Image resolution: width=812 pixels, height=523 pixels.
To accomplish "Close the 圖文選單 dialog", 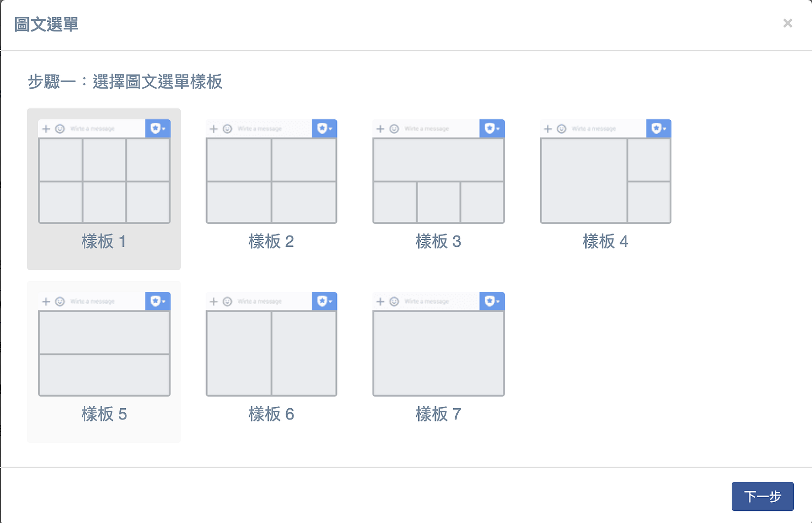I will click(x=788, y=23).
